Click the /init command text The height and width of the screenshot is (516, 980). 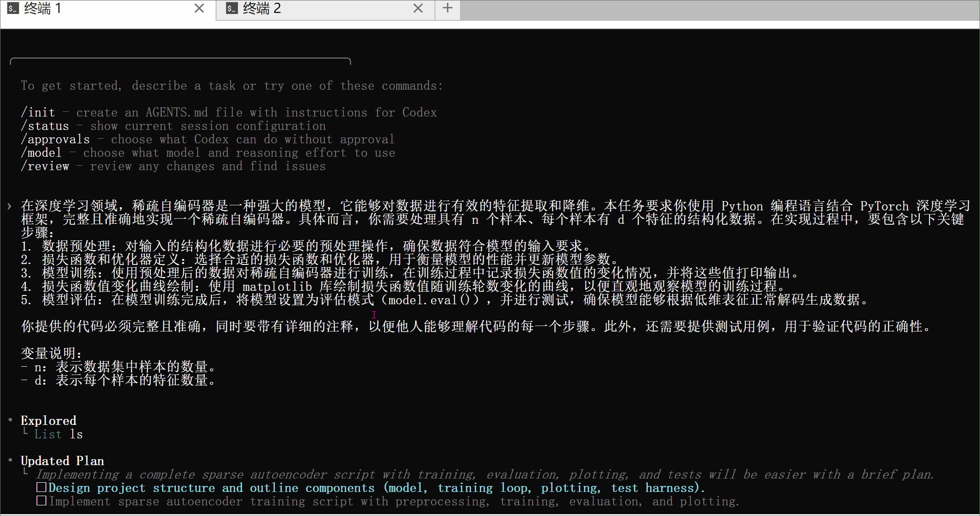coord(38,112)
